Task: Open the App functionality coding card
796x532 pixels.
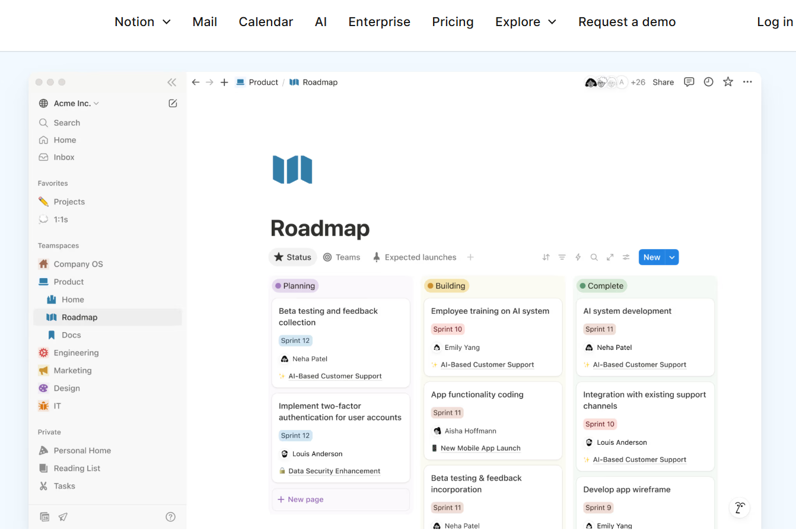Action: pos(493,420)
